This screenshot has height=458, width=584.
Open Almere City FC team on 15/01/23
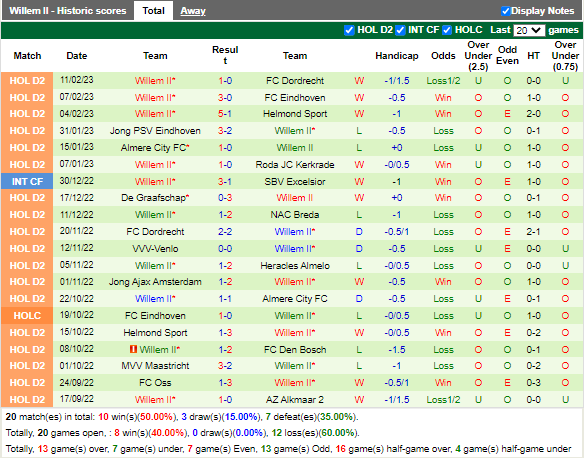(x=153, y=147)
